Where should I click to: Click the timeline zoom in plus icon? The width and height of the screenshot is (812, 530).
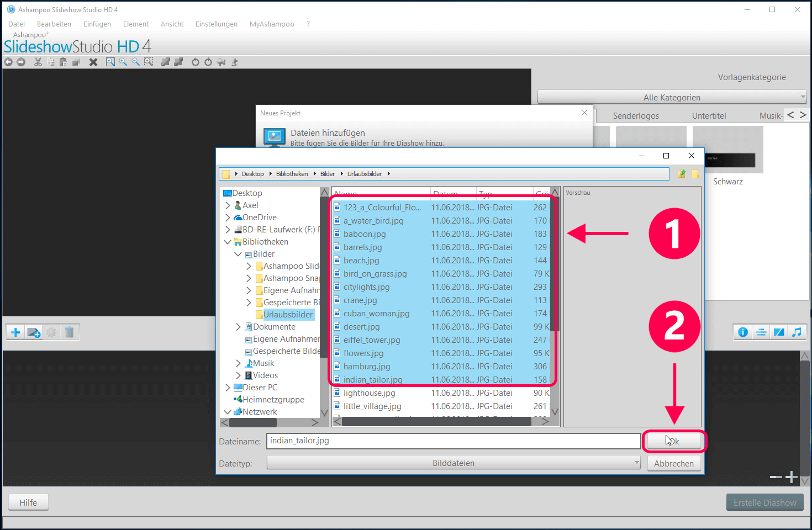tap(792, 477)
